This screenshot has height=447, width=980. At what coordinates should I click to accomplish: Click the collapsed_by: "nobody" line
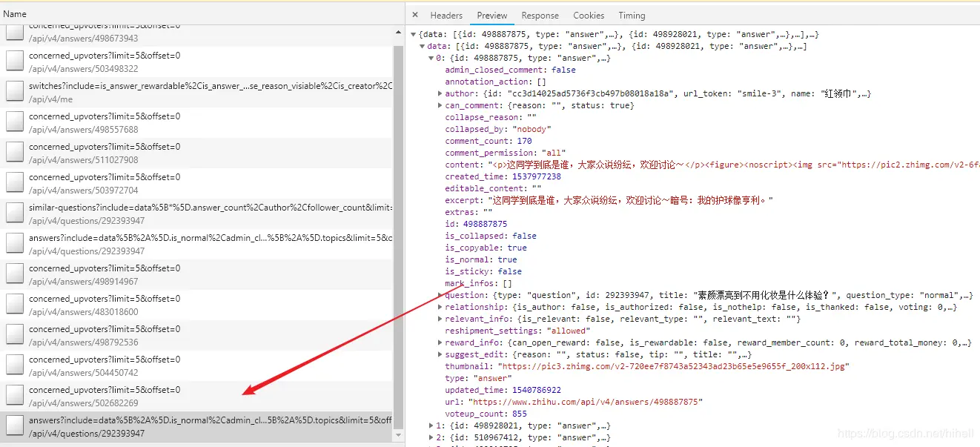497,129
